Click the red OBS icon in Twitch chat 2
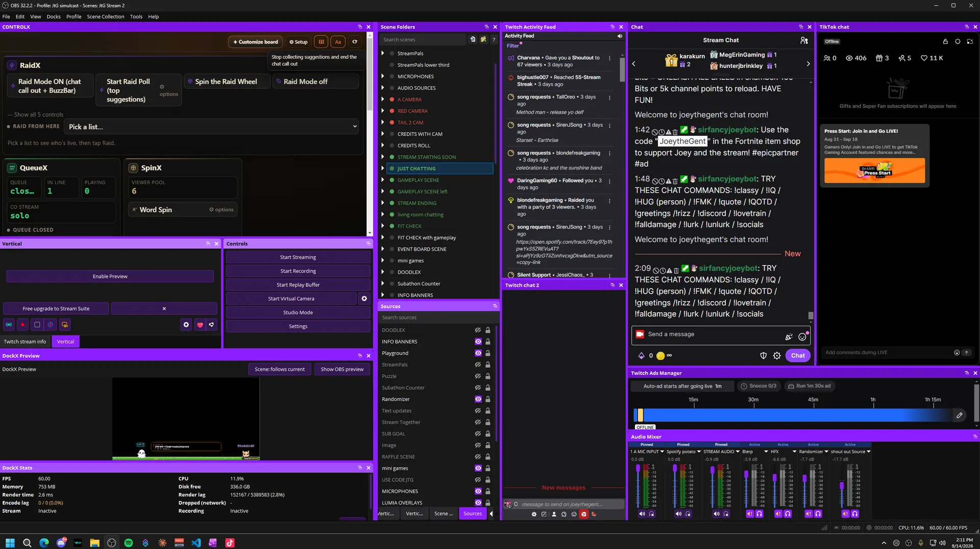The height and width of the screenshot is (549, 980). coord(584,514)
